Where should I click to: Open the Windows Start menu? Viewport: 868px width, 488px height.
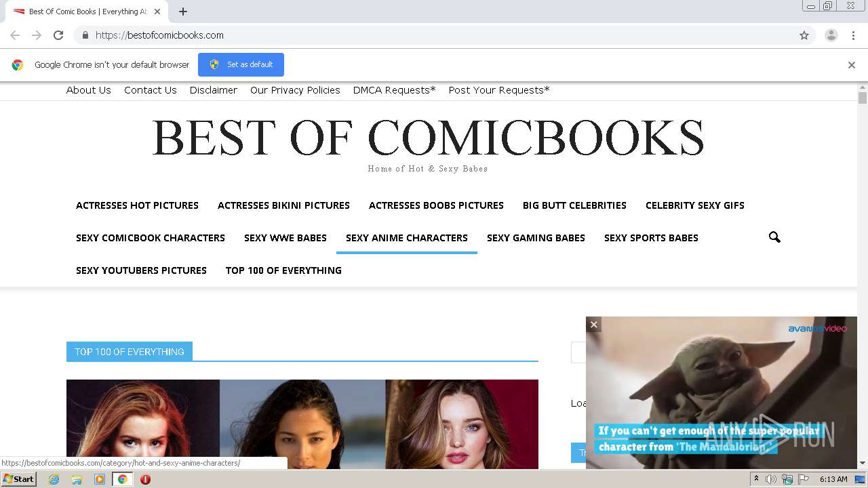click(19, 479)
